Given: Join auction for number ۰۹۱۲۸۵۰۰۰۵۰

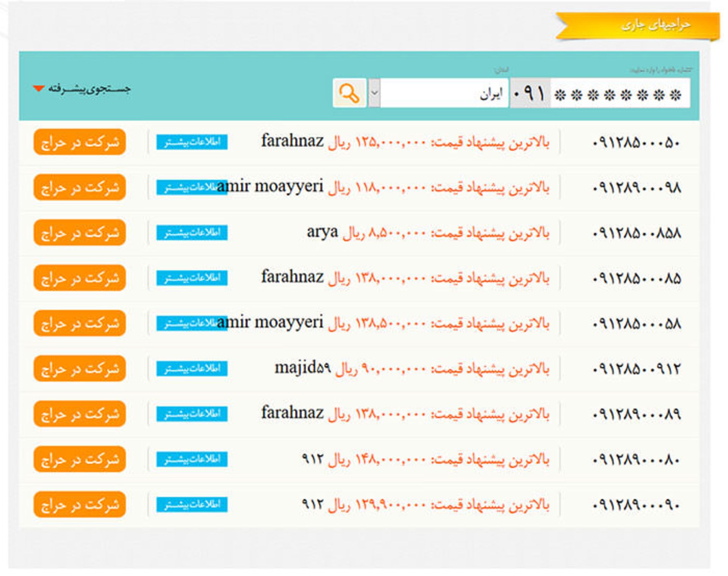Looking at the screenshot, I should pos(79,142).
